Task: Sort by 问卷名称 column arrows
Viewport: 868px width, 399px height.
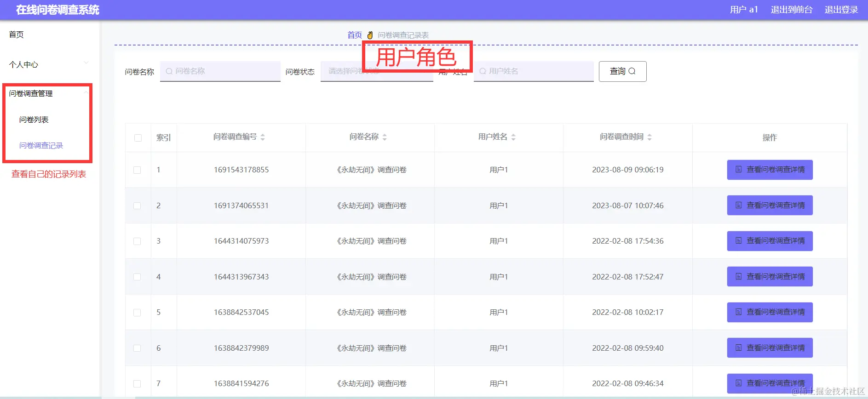Action: (x=385, y=137)
